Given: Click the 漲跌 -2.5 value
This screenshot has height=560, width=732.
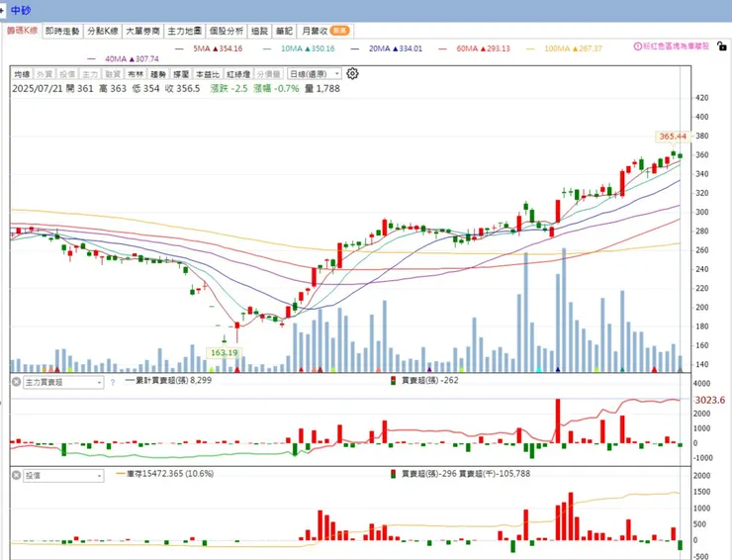Looking at the screenshot, I should coord(229,89).
